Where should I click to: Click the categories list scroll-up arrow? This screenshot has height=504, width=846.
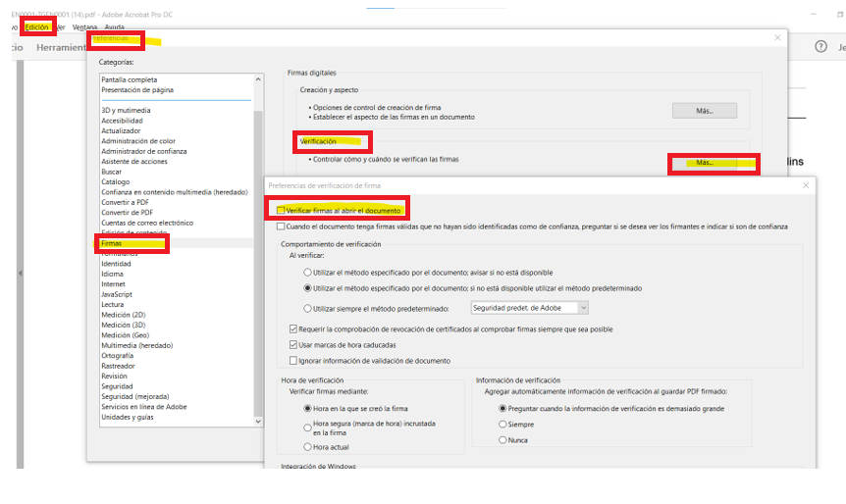coord(258,79)
